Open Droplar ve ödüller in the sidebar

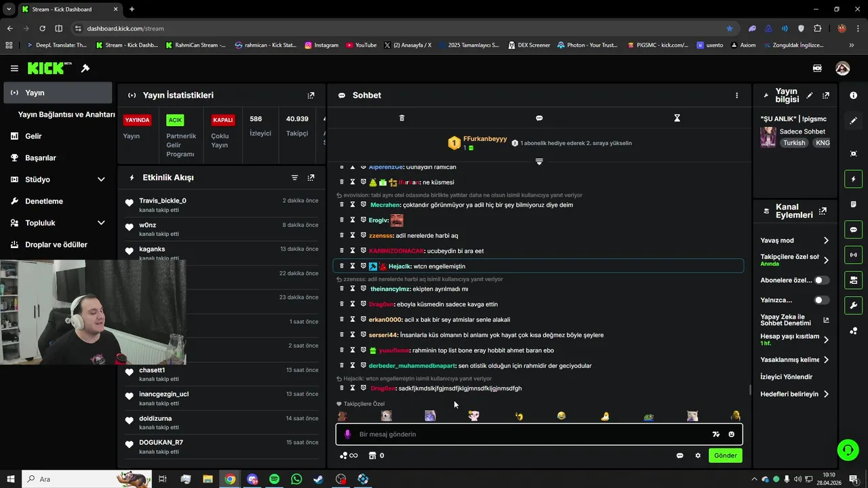58,245
